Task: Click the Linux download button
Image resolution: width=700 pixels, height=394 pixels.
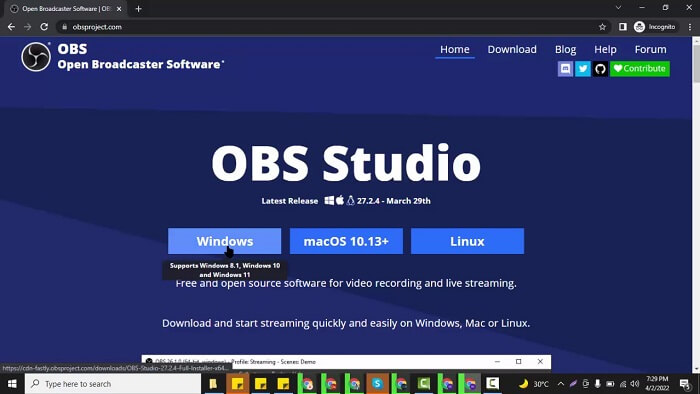Action: pos(467,241)
